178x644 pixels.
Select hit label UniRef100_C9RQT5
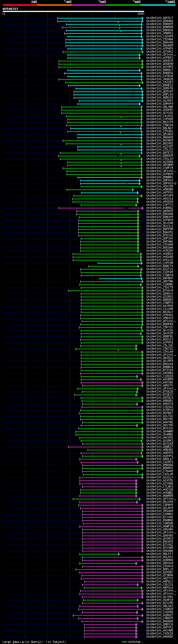pyautogui.click(x=160, y=618)
